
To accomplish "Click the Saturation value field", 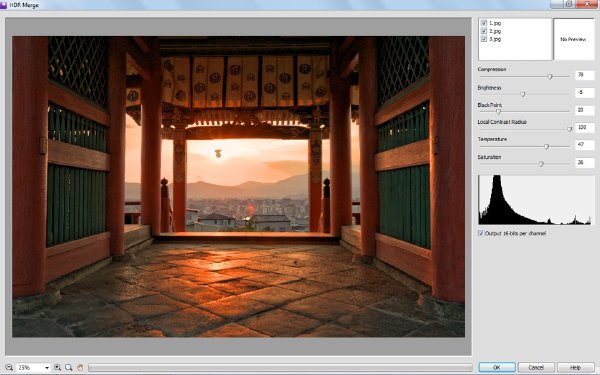I will click(585, 163).
